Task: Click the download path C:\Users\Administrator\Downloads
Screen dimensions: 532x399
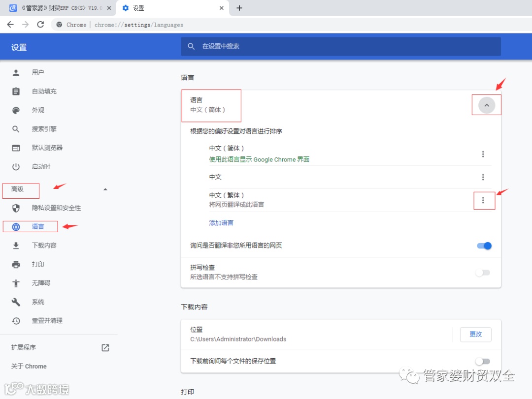Action: tap(238, 339)
